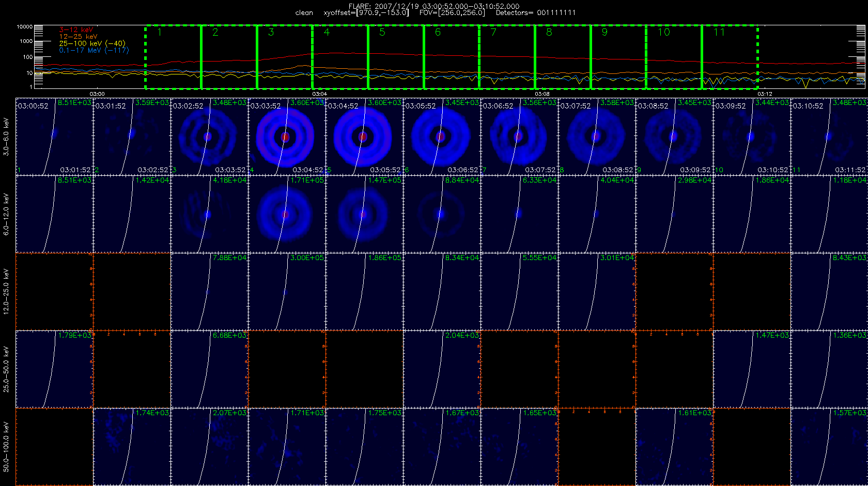The height and width of the screenshot is (486, 868).
Task: Select interval 4 marker in the light curve
Action: 327,32
